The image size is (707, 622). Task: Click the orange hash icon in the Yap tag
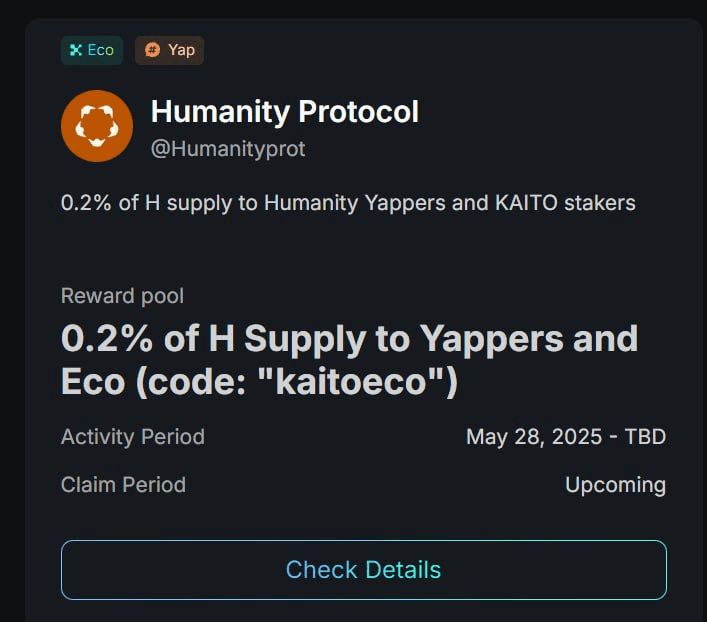pyautogui.click(x=152, y=50)
